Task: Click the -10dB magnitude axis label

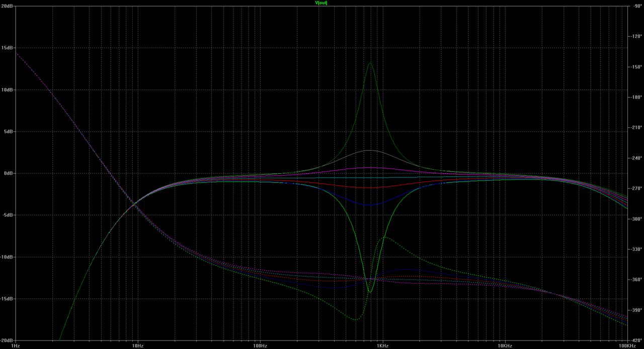Action: point(6,257)
